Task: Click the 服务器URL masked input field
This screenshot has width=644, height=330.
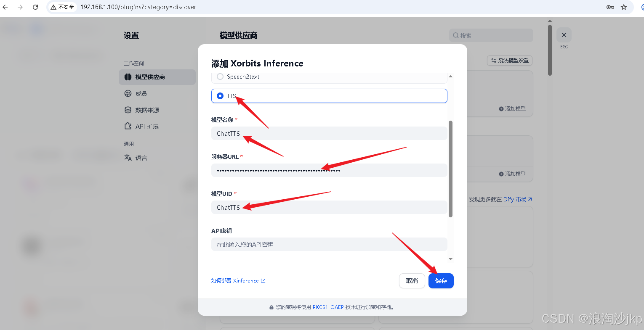Action: pyautogui.click(x=329, y=170)
